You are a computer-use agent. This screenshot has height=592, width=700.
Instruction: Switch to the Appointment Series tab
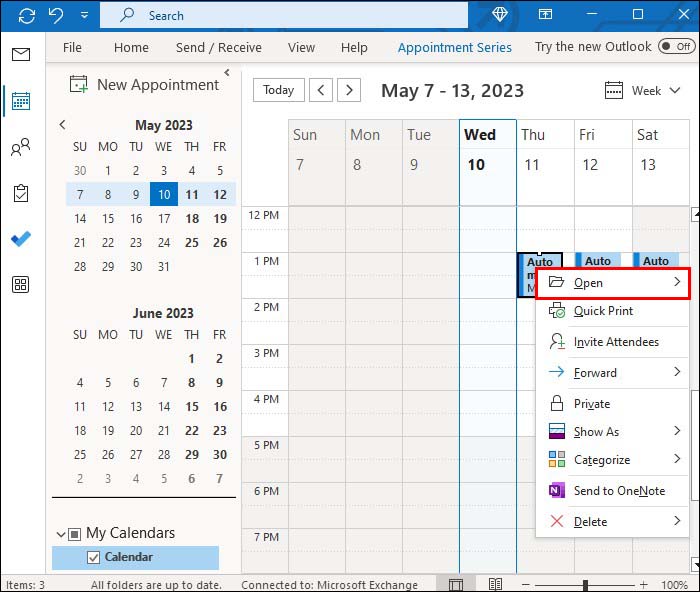pyautogui.click(x=454, y=47)
